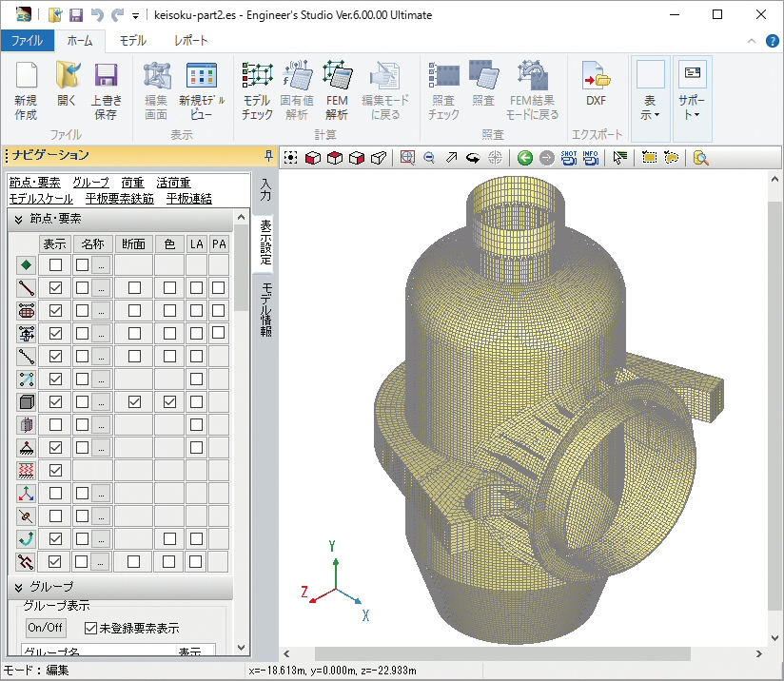Image resolution: width=784 pixels, height=681 pixels.
Task: Click the red-front cube view icon
Action: (x=312, y=158)
